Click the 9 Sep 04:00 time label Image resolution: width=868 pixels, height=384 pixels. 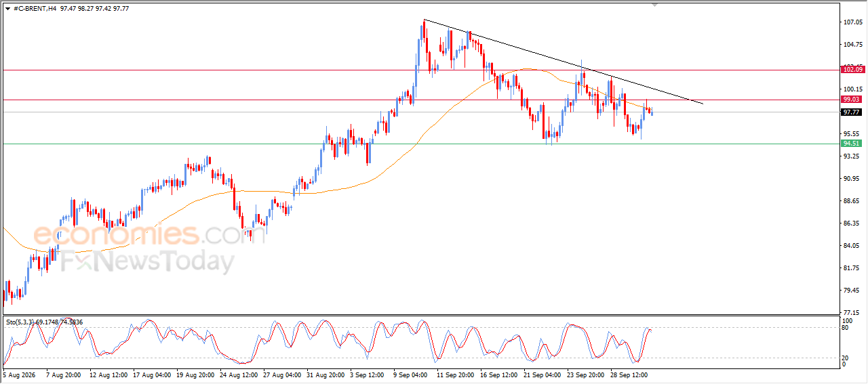[410, 374]
